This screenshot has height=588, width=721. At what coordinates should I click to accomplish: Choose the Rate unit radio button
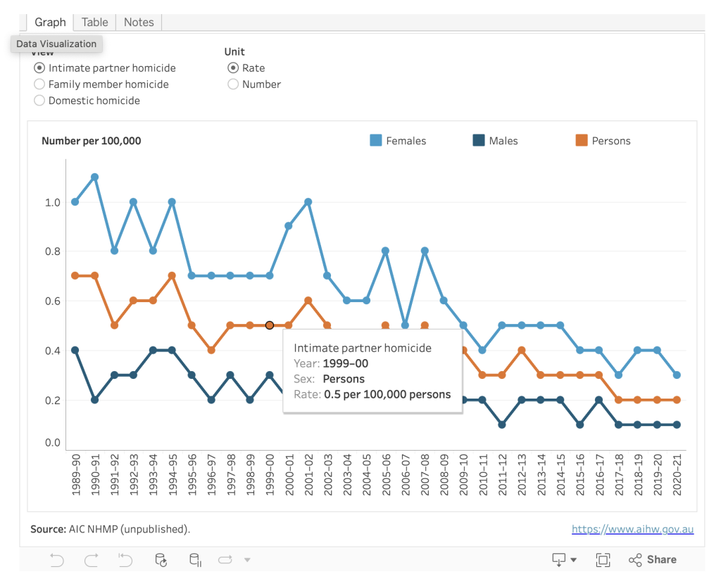[233, 68]
